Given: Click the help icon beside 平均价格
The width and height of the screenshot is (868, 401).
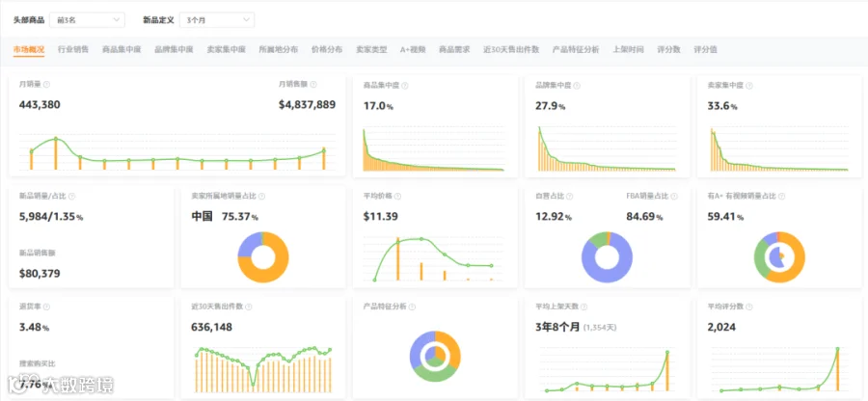Looking at the screenshot, I should pyautogui.click(x=397, y=197).
